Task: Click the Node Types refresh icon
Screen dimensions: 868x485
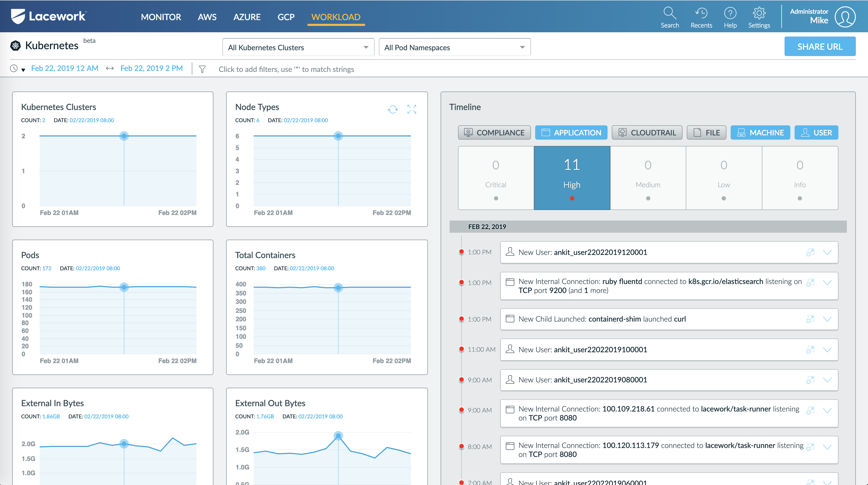Action: [393, 109]
